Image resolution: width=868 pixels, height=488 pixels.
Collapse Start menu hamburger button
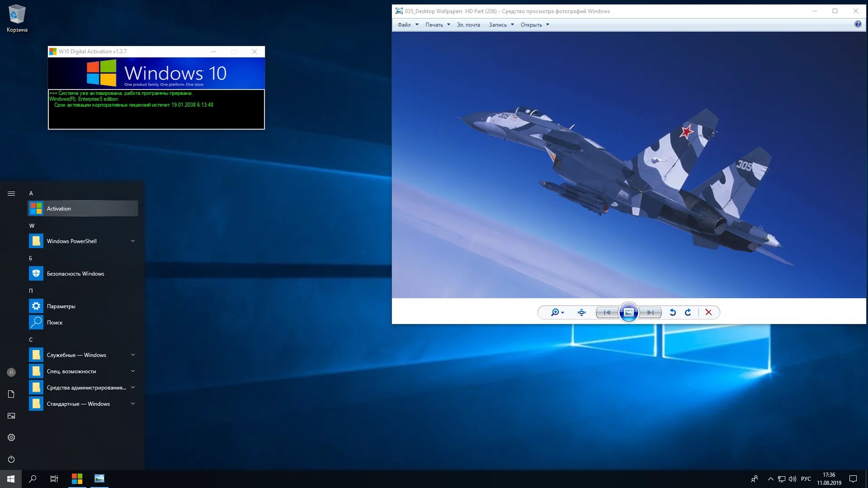point(11,193)
